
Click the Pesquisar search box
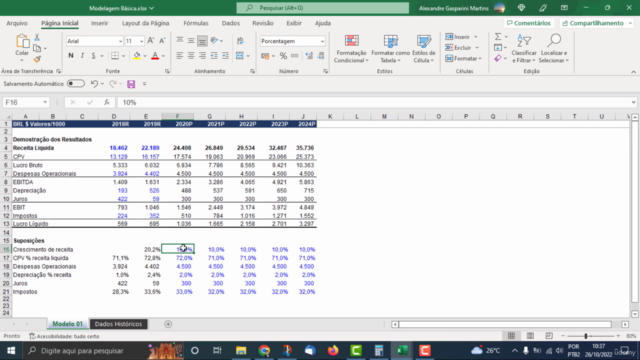322,8
